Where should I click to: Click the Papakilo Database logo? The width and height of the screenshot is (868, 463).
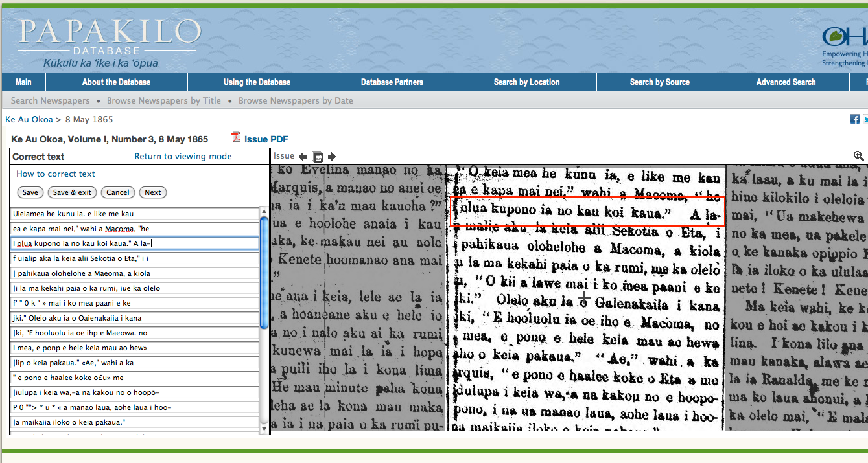coord(109,43)
